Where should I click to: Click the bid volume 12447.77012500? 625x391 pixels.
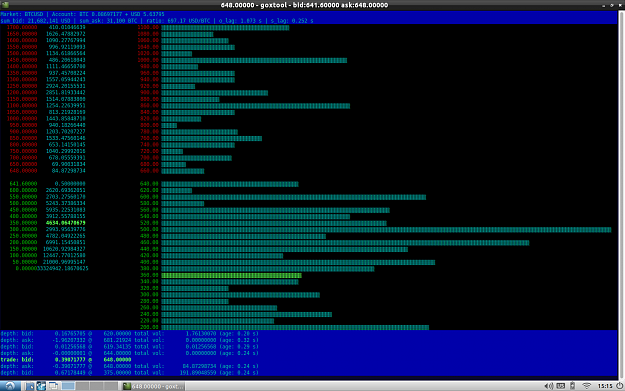[64, 255]
